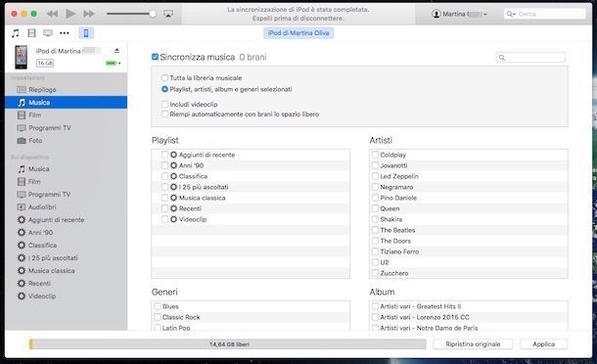Check the Jovanotti artist checkbox

click(375, 165)
